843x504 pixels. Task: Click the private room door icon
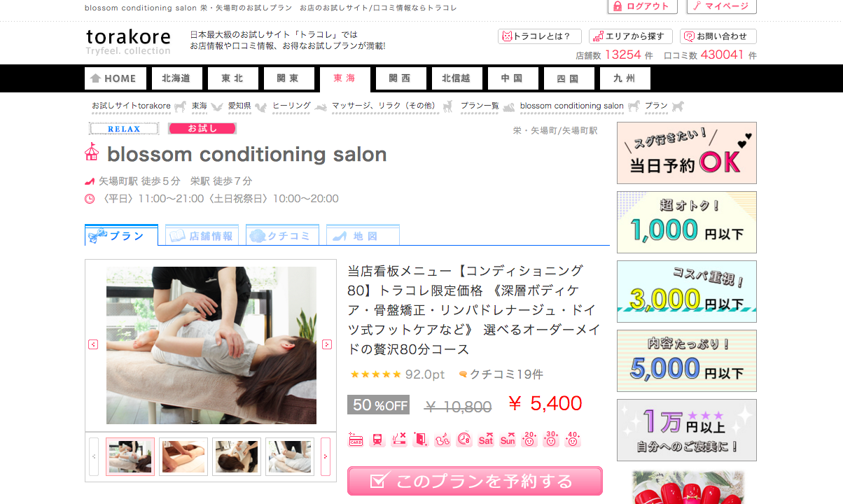(421, 440)
